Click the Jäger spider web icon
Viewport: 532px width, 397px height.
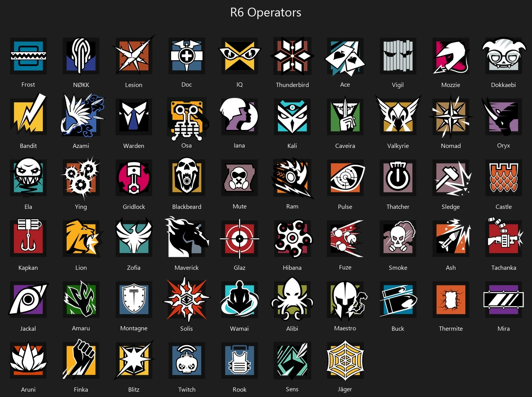click(345, 360)
